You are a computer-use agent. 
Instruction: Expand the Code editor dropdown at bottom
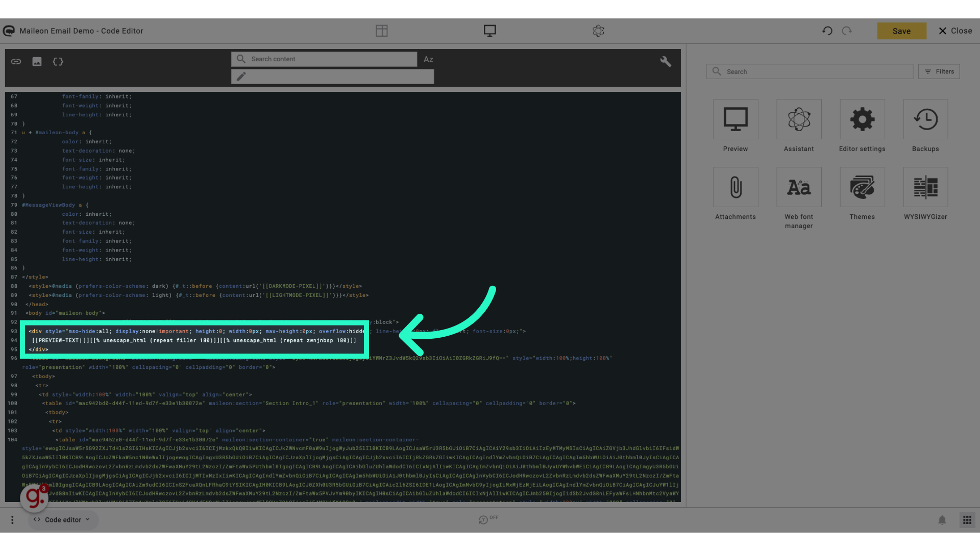click(x=87, y=519)
